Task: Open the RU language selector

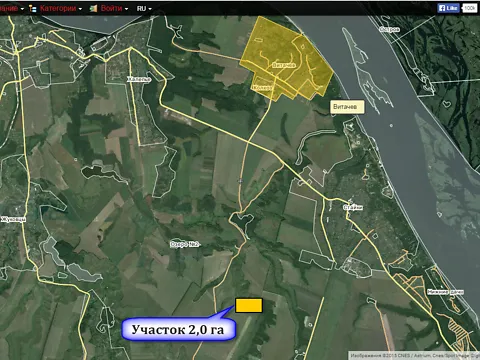Action: click(144, 9)
